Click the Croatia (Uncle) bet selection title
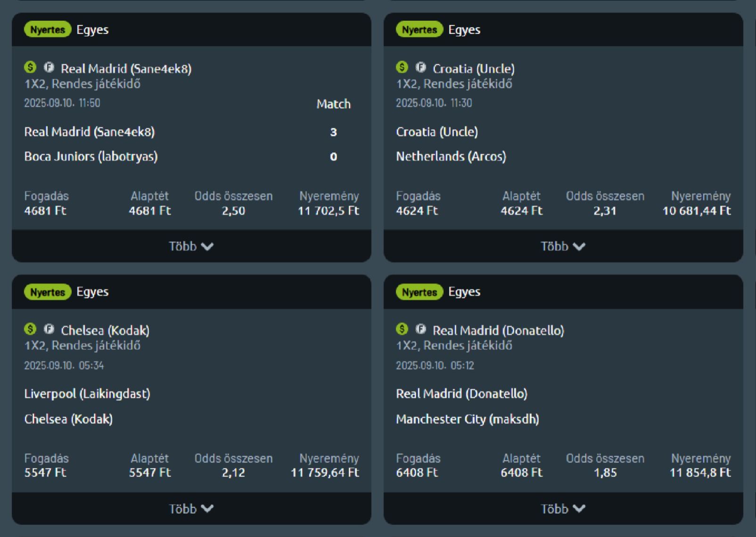Screen dimensions: 756x537 pos(474,69)
